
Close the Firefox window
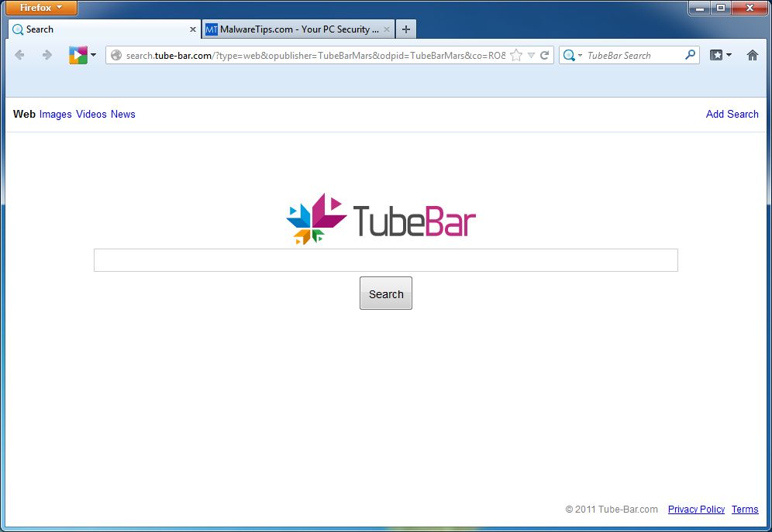(750, 8)
